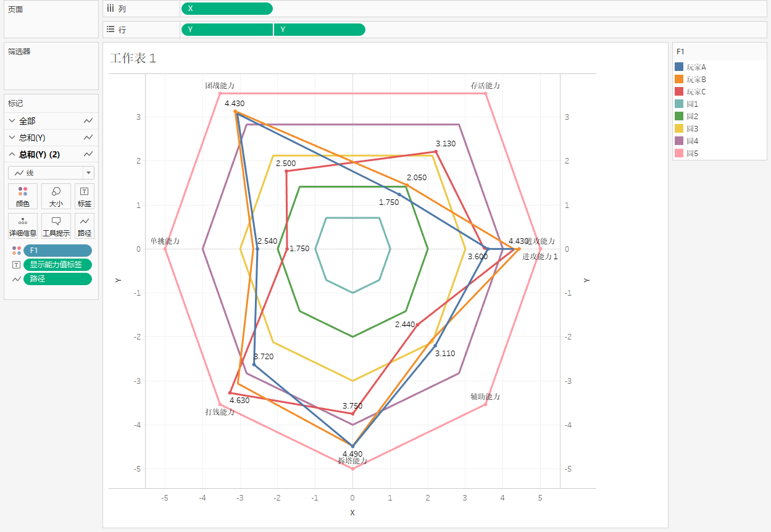Collapse the 总和(Y) (2) marks section
Image resolution: width=771 pixels, height=532 pixels.
click(x=12, y=154)
